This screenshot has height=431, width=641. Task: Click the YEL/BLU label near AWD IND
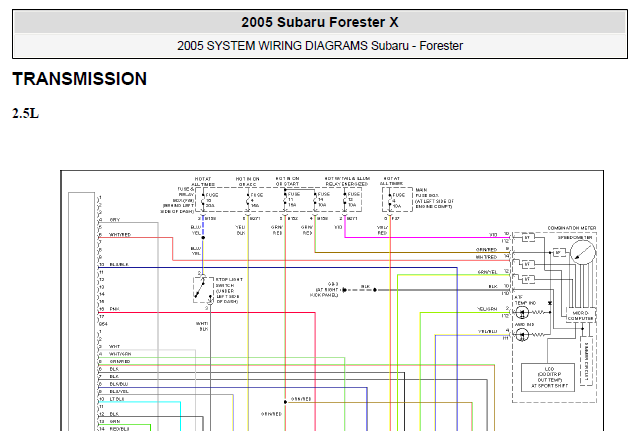click(x=488, y=332)
